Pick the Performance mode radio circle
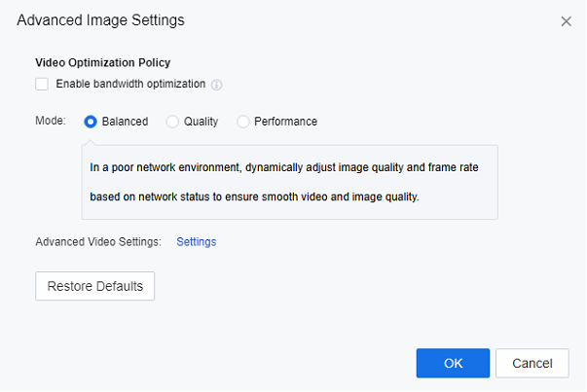The height and width of the screenshot is (392, 587). click(243, 122)
